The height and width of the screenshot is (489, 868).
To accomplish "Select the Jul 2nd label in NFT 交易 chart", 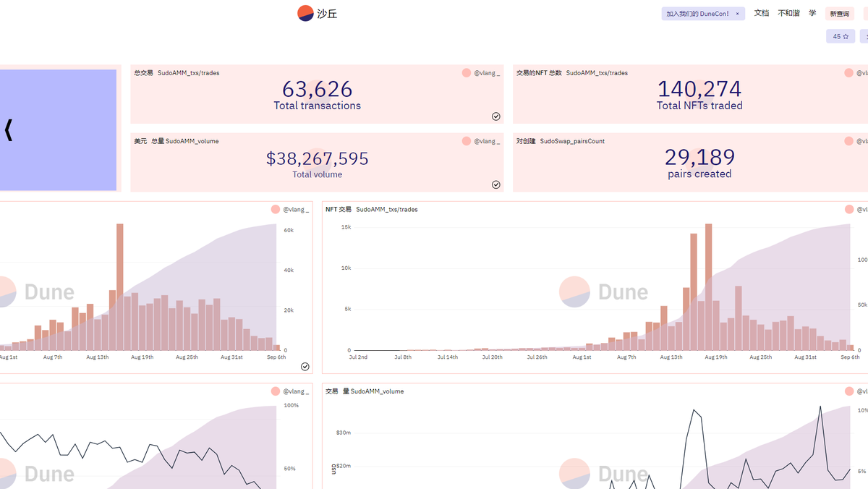I will pyautogui.click(x=358, y=357).
